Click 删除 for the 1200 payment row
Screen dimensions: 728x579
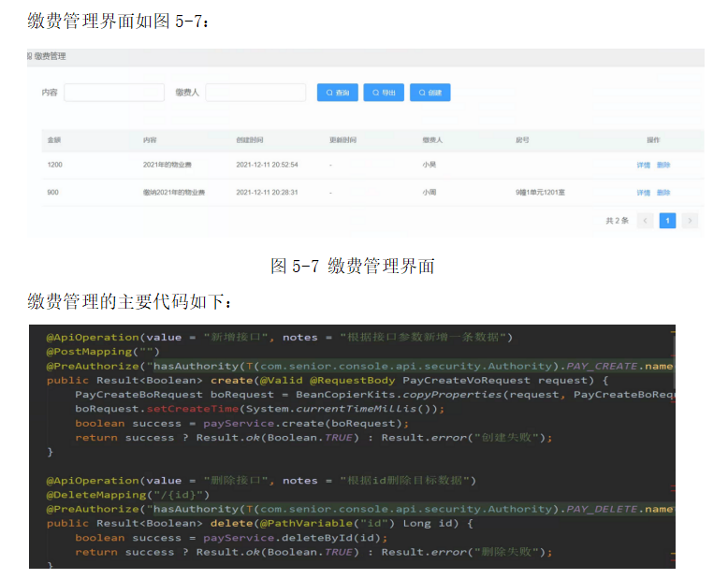[x=663, y=165]
